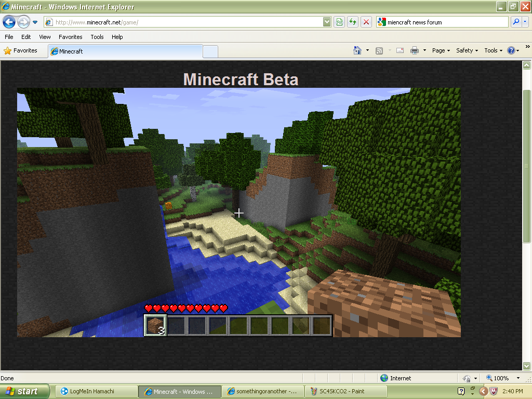Screen dimensions: 532x399
Task: Click the taskbar clock 2:40 PM
Action: (x=512, y=391)
